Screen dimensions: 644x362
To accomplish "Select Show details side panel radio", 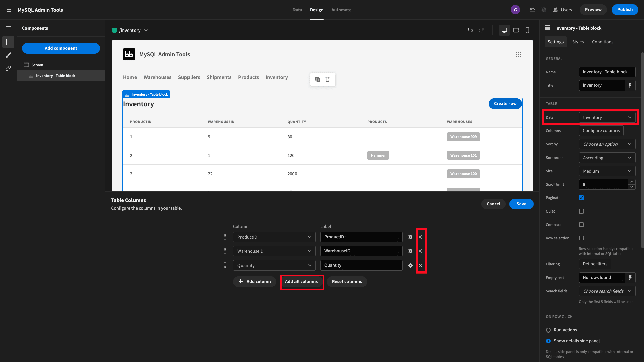I will pyautogui.click(x=548, y=341).
